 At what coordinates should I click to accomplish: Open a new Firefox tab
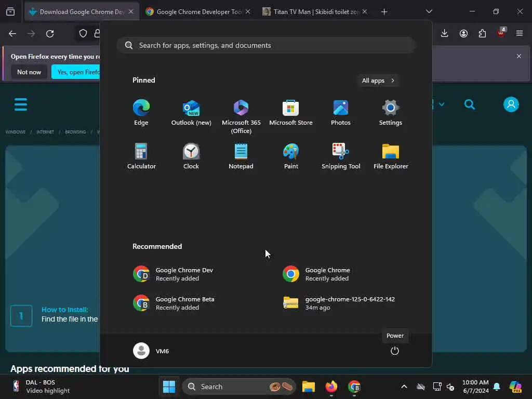(384, 11)
